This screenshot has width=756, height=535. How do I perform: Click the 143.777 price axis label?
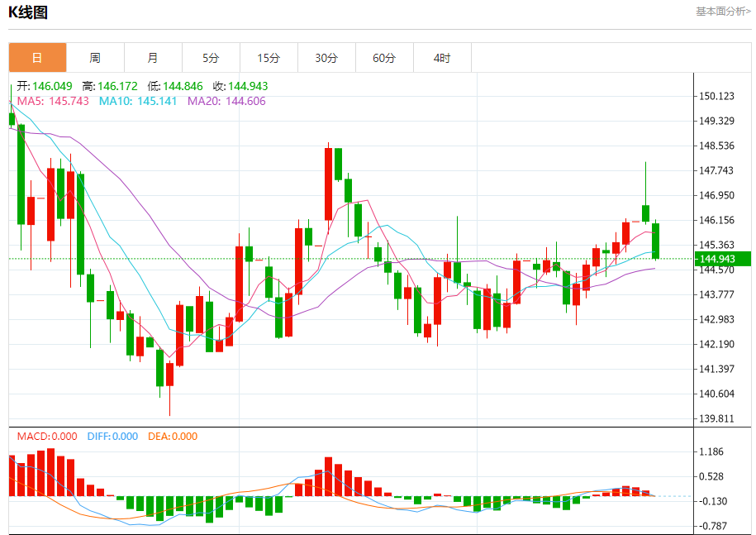[716, 294]
